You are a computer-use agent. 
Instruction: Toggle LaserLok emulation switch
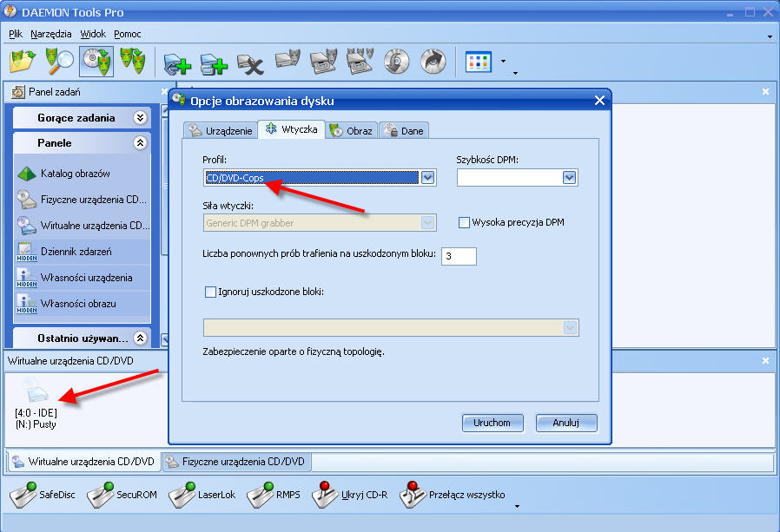pos(202,495)
